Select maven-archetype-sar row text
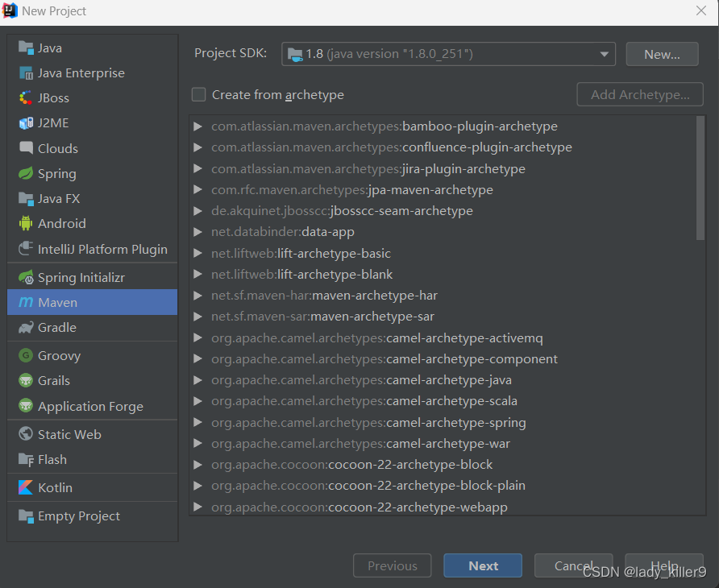Viewport: 719px width, 588px height. click(x=322, y=317)
